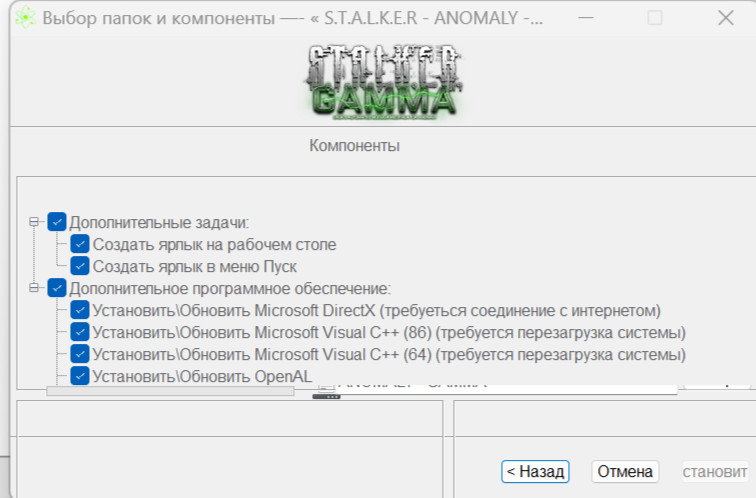Viewport: 756px width, 498px height.
Task: Select the Установить\Обновить OpenAL label
Action: click(x=202, y=376)
